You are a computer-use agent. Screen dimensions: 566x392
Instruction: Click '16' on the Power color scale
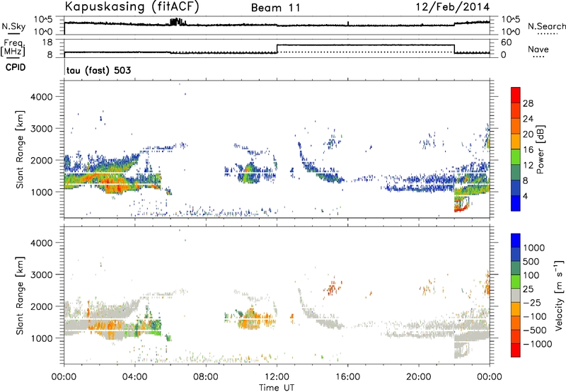click(528, 149)
